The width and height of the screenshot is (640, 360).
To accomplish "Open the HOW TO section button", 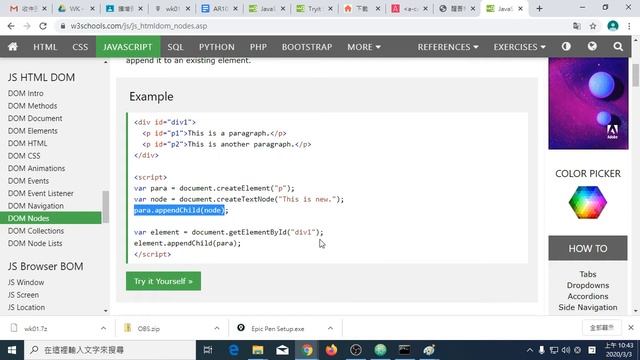I will click(588, 248).
